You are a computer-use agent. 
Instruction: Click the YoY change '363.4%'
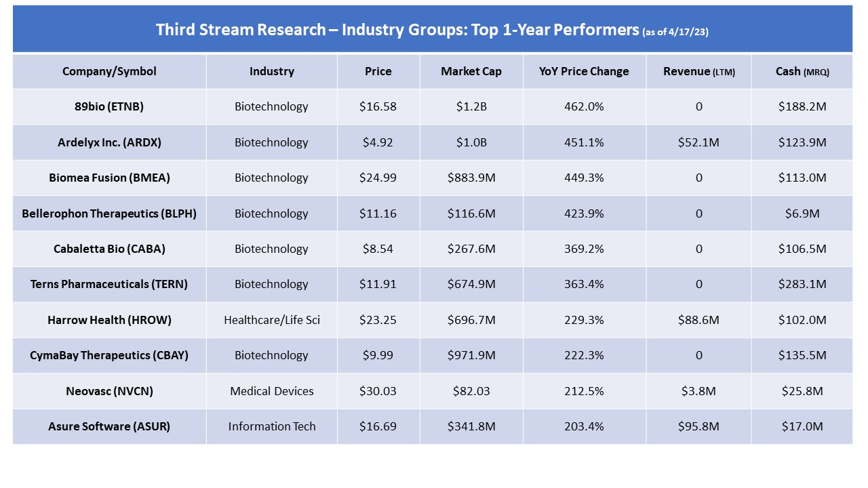(x=584, y=284)
